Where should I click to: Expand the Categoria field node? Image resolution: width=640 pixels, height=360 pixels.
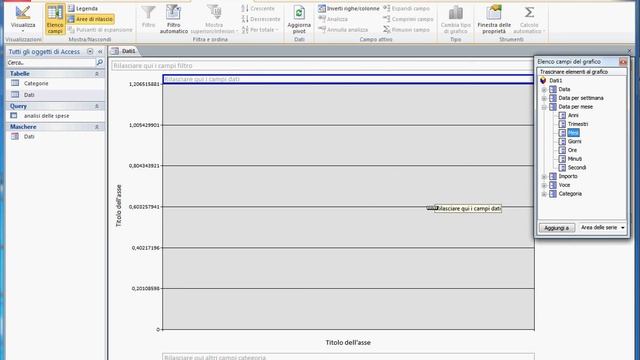[544, 194]
